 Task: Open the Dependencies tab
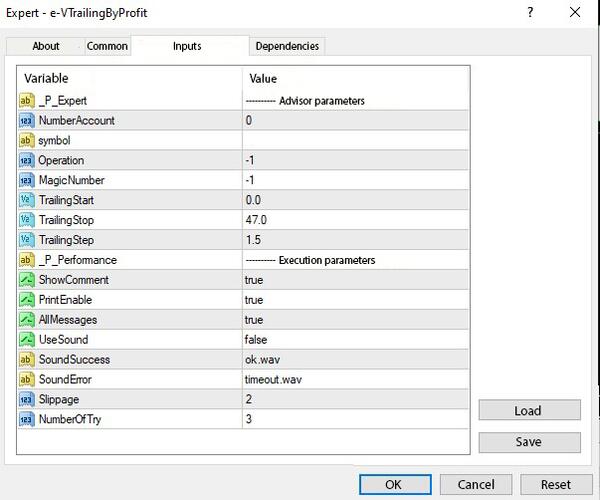(x=287, y=46)
